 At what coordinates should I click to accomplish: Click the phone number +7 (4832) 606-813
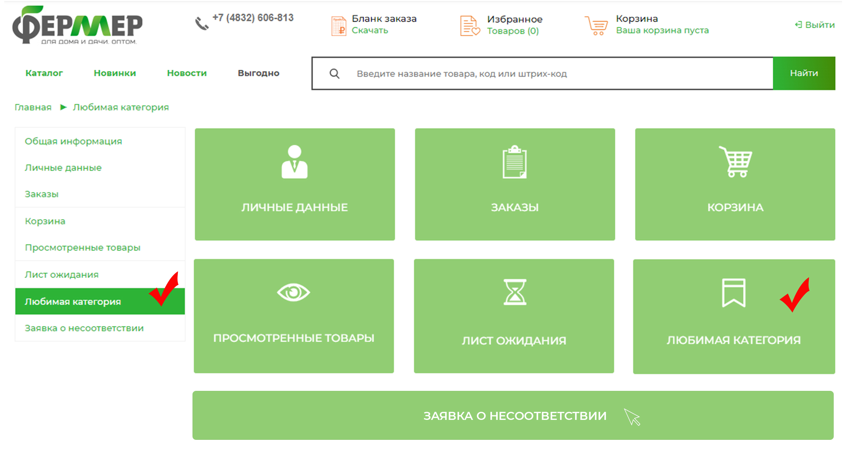253,17
